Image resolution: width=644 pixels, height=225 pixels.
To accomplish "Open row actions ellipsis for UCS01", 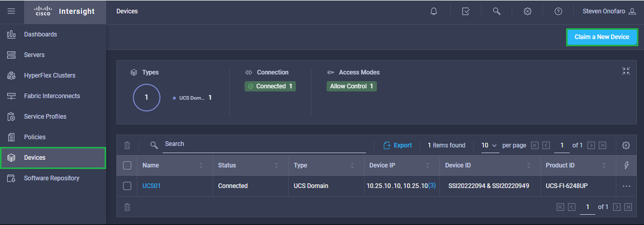I will [x=626, y=186].
